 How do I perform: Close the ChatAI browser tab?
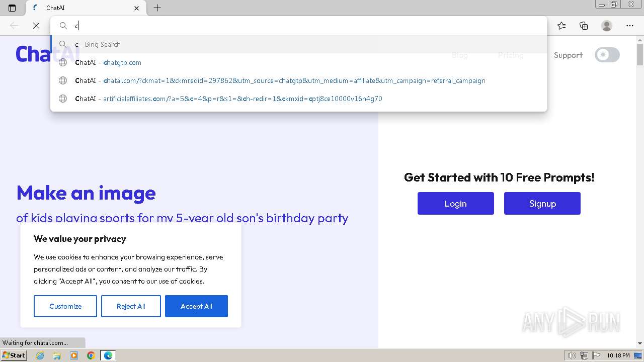[137, 8]
